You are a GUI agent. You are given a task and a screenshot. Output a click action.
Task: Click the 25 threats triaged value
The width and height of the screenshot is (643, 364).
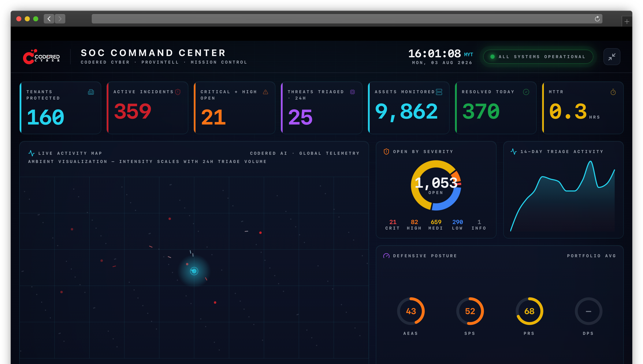300,117
